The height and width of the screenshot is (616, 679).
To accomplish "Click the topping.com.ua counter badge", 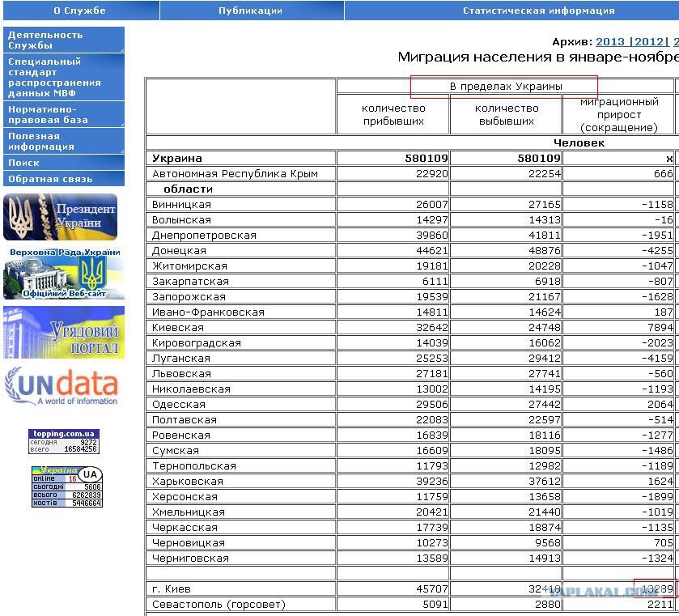I will (x=64, y=441).
